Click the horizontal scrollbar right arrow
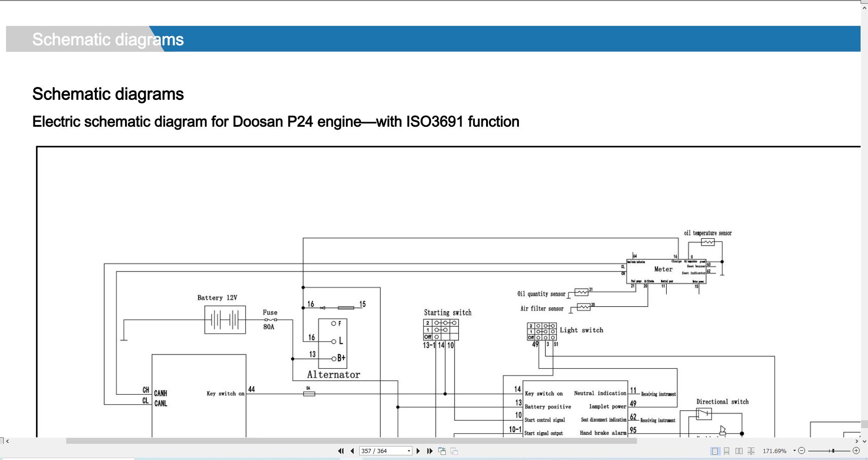This screenshot has width=868, height=460. 857,441
